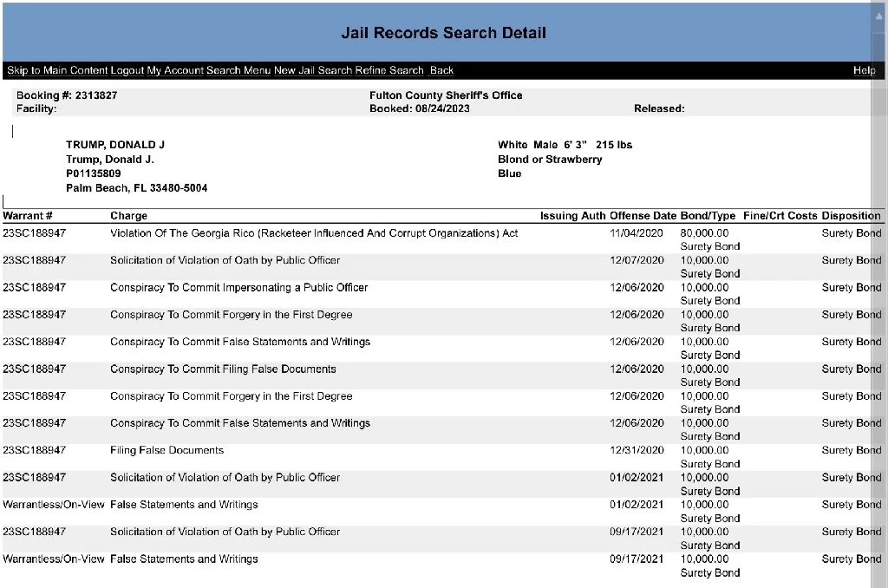Start a New Jail Search
Viewport: 888px width, 588px height.
click(x=313, y=70)
